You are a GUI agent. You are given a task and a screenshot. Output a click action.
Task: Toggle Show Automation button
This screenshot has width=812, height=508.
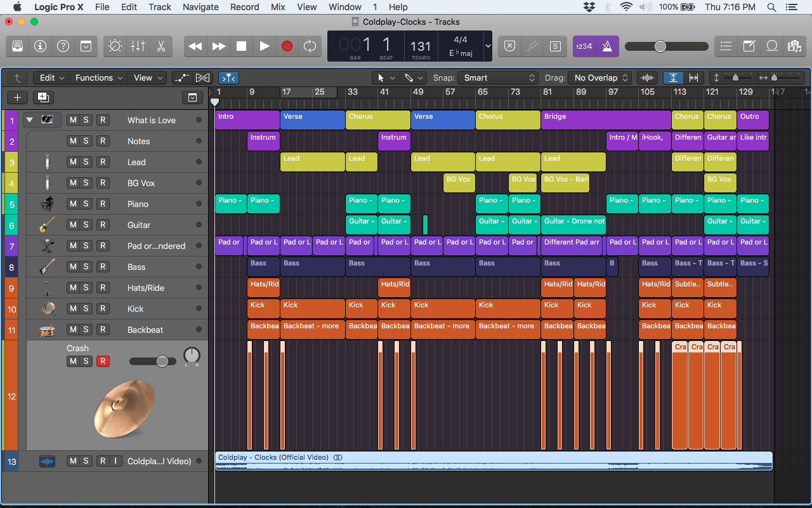(182, 77)
